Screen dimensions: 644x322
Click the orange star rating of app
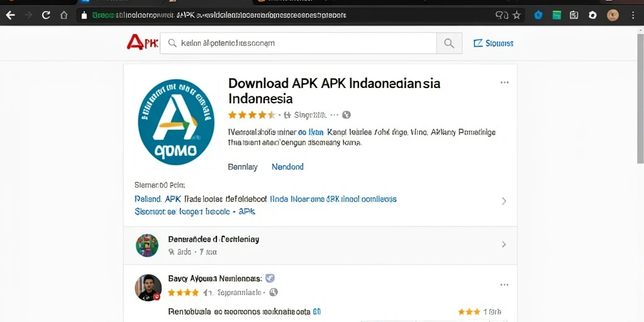tap(252, 115)
